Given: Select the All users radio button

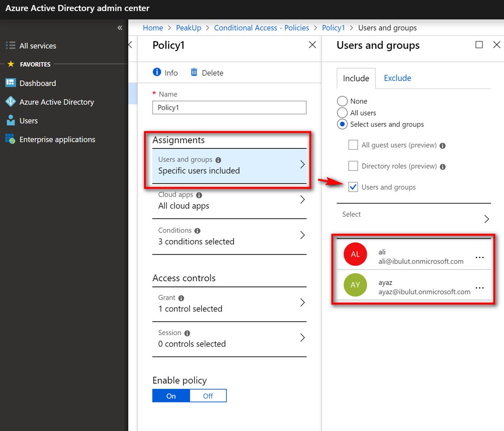Looking at the screenshot, I should pos(342,113).
